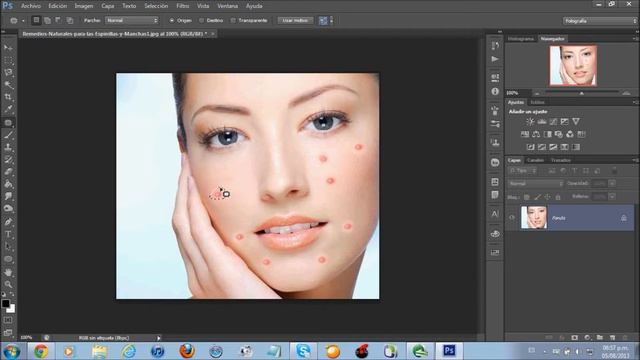
Task: Select the Zoom tool
Action: coord(8,284)
